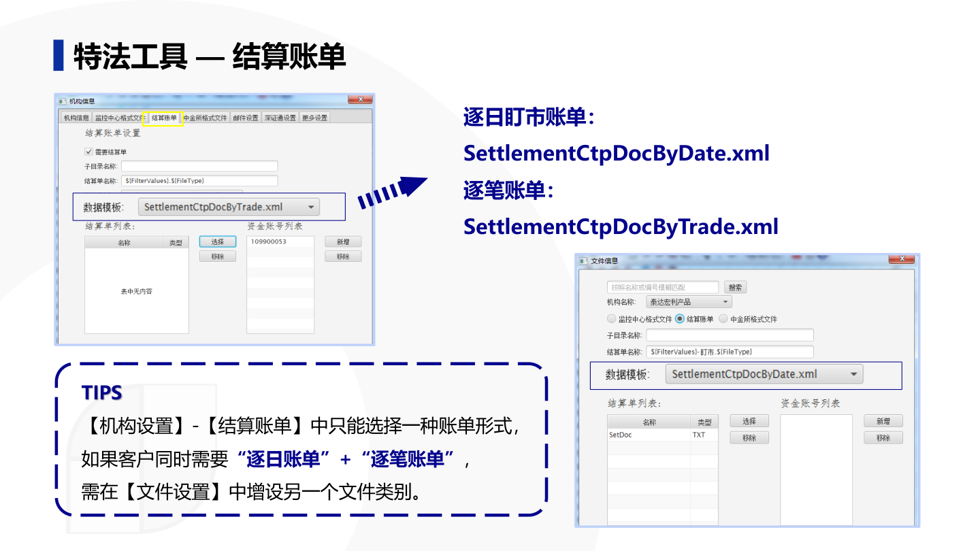This screenshot has height=551, width=980.
Task: Open the 监控中心格式文件 tab in 机构信息 window
Action: click(x=120, y=118)
